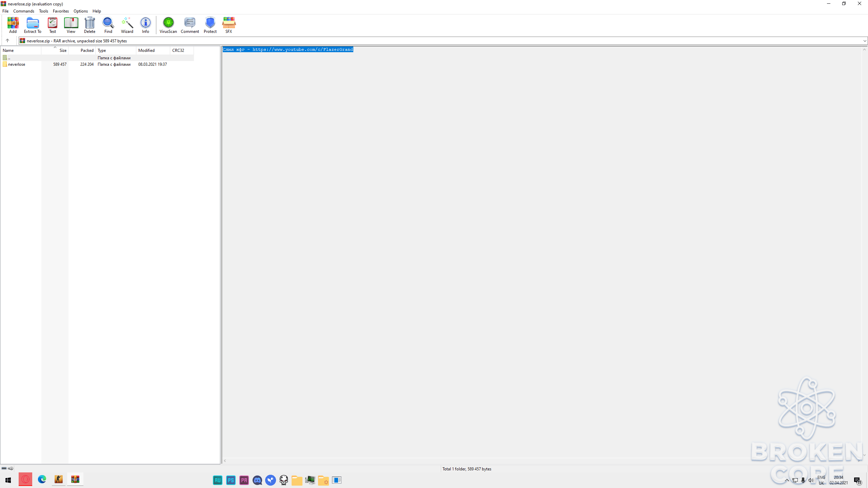Viewport: 868px width, 488px height.
Task: Click the comment pane left scroll arrow
Action: [225, 461]
